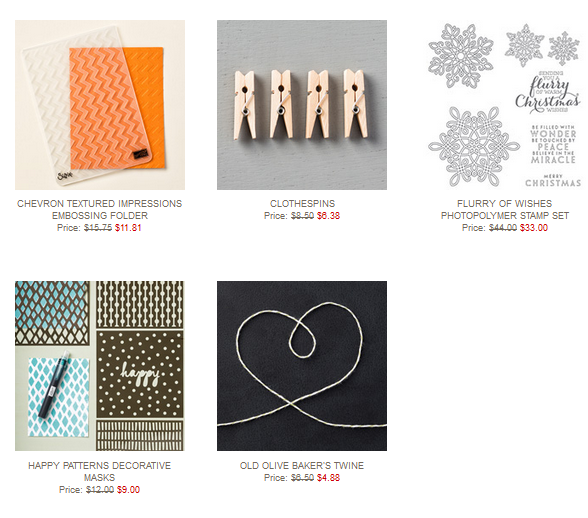This screenshot has width=588, height=518.
Task: Select the $4.88 twine sale price
Action: click(328, 477)
